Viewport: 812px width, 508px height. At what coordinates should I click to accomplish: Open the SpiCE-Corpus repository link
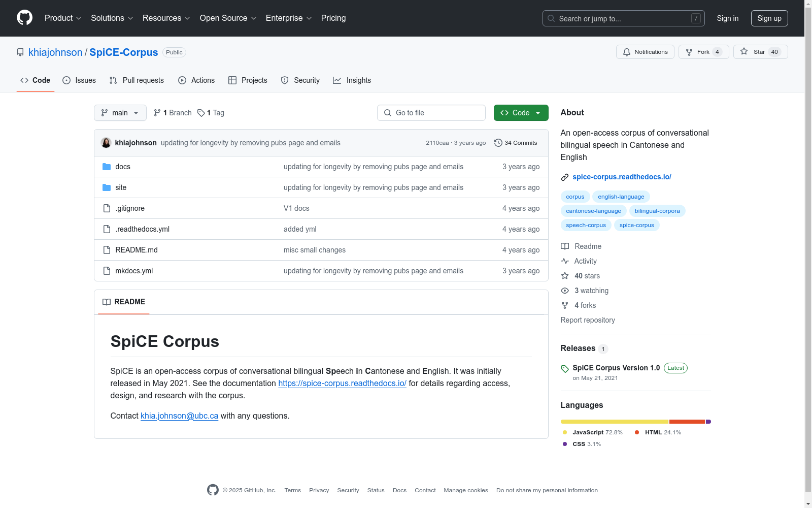(x=124, y=52)
